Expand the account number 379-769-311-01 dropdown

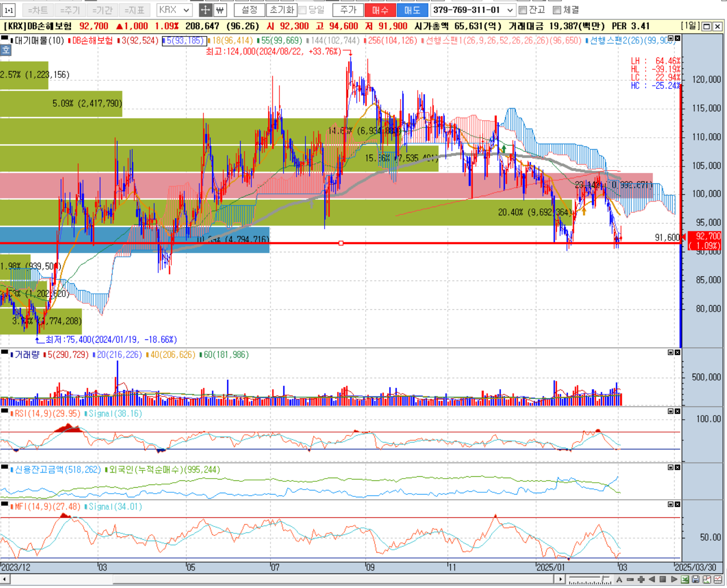[x=510, y=10]
